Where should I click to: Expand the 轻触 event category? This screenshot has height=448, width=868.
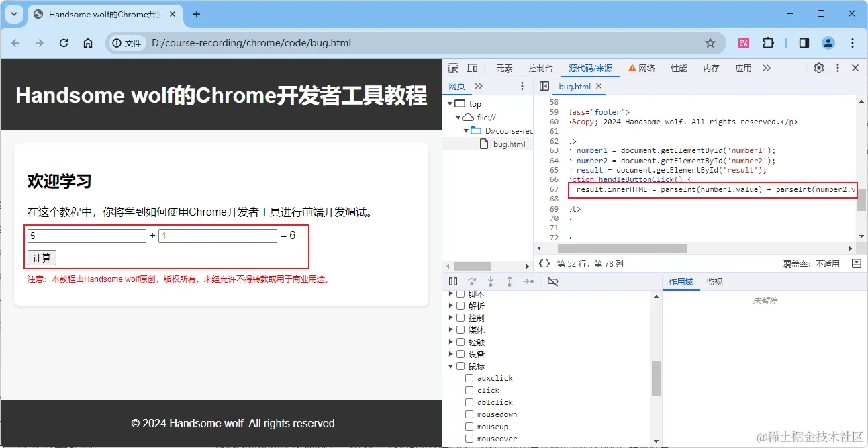451,342
